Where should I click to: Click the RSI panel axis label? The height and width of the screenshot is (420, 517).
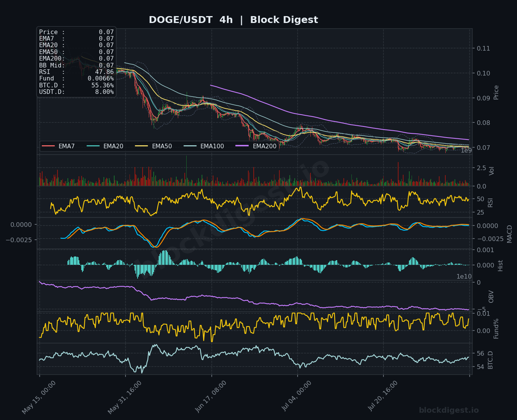490,202
